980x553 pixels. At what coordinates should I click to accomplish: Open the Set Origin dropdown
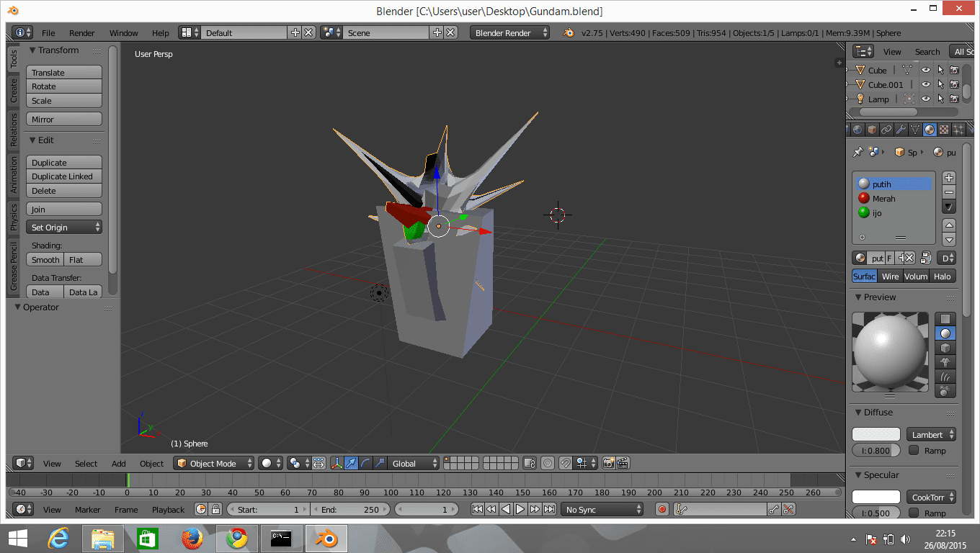(x=64, y=228)
